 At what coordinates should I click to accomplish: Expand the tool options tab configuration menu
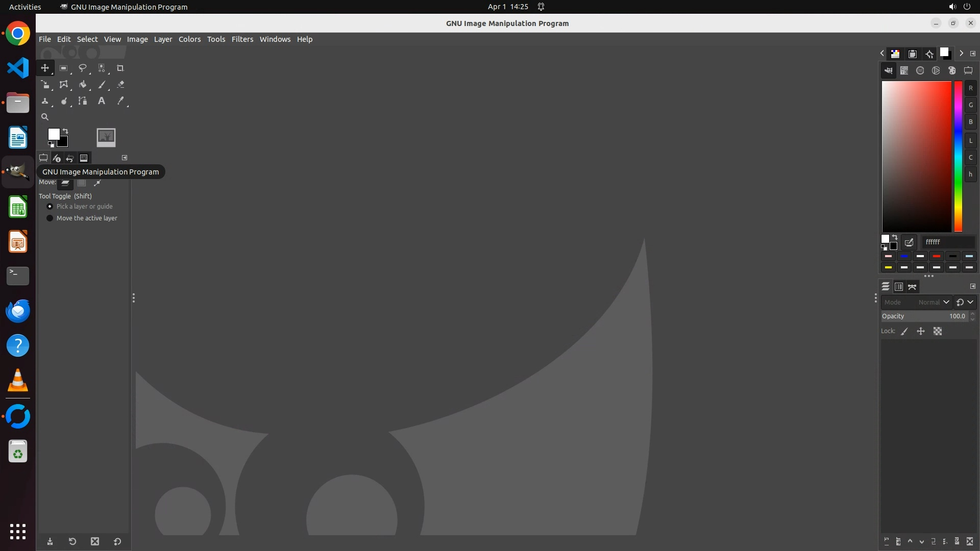click(x=125, y=158)
